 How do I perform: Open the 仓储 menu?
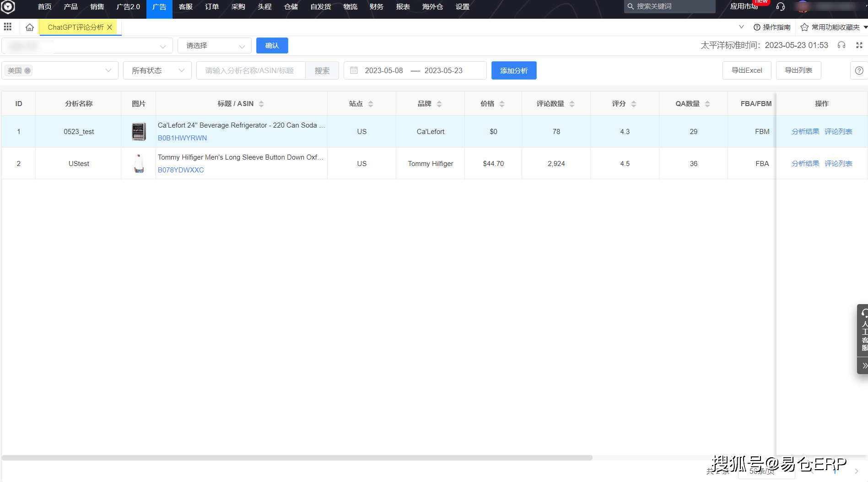click(291, 7)
